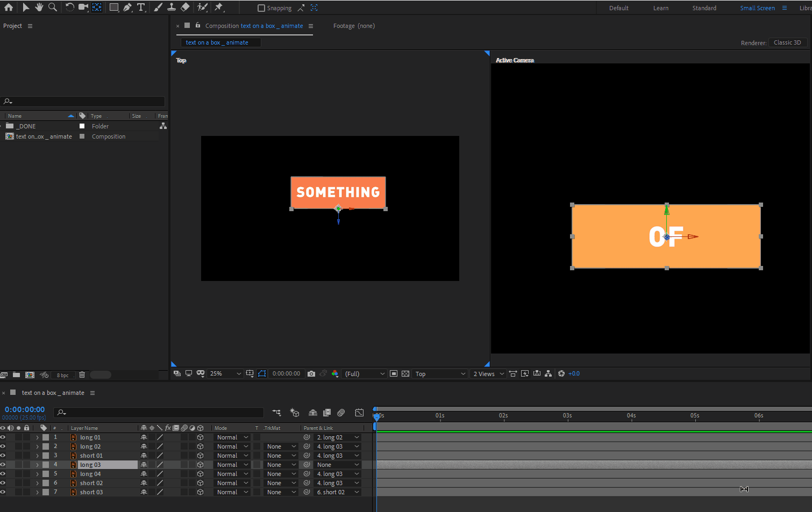
Task: Hide layer long 01 with eye icon
Action: coord(3,437)
